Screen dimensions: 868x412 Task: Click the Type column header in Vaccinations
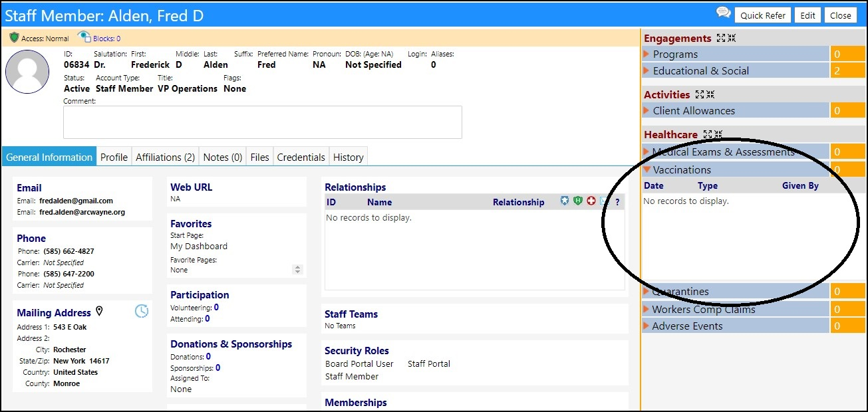[x=708, y=185]
